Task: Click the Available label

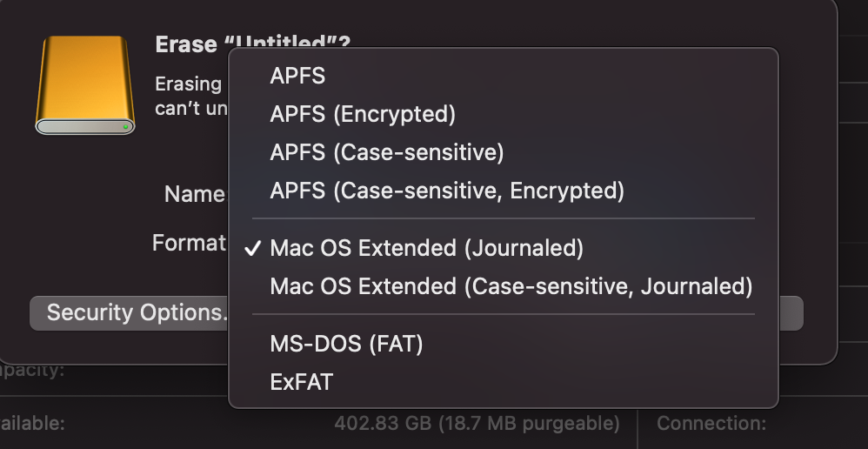Action: pyautogui.click(x=33, y=424)
